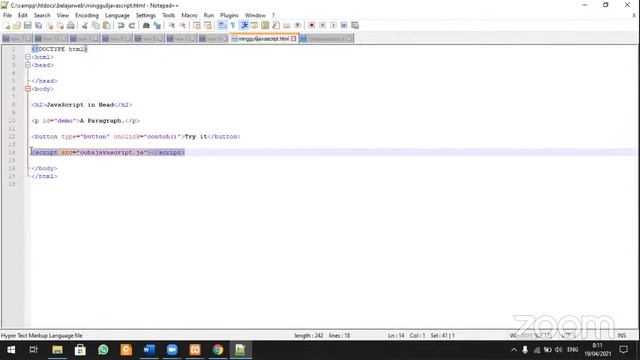The image size is (640, 360).
Task: Click 'Ln : 14' in the status bar
Action: tap(396, 336)
